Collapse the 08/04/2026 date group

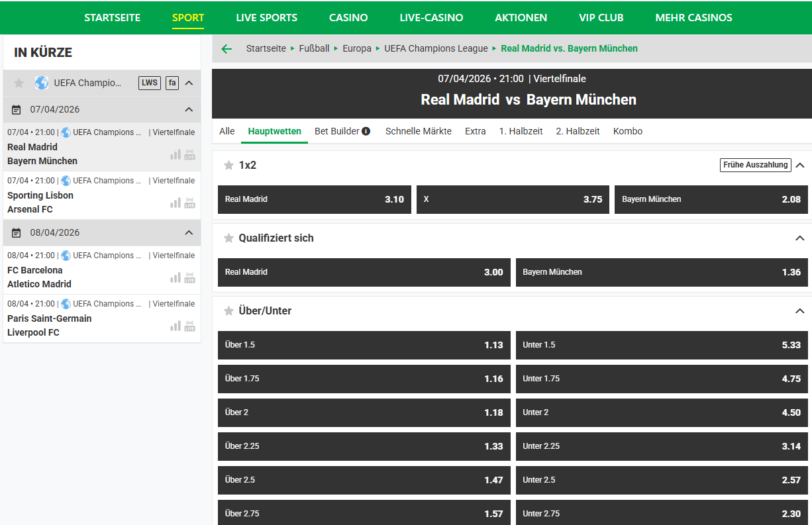click(x=189, y=233)
